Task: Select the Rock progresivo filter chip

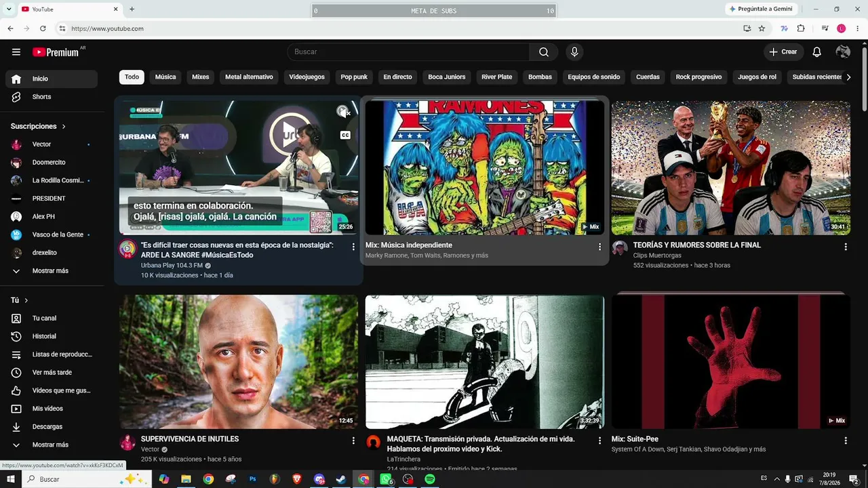Action: pos(698,77)
